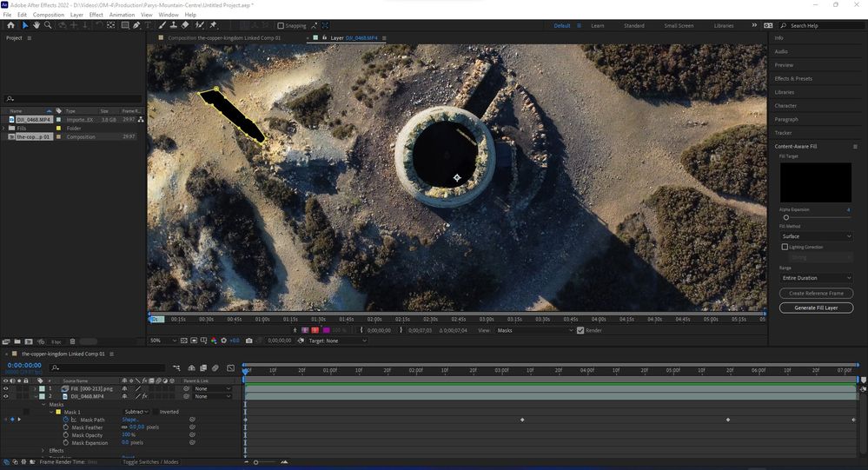Adjust the Alpha Expansion slider

coord(786,217)
